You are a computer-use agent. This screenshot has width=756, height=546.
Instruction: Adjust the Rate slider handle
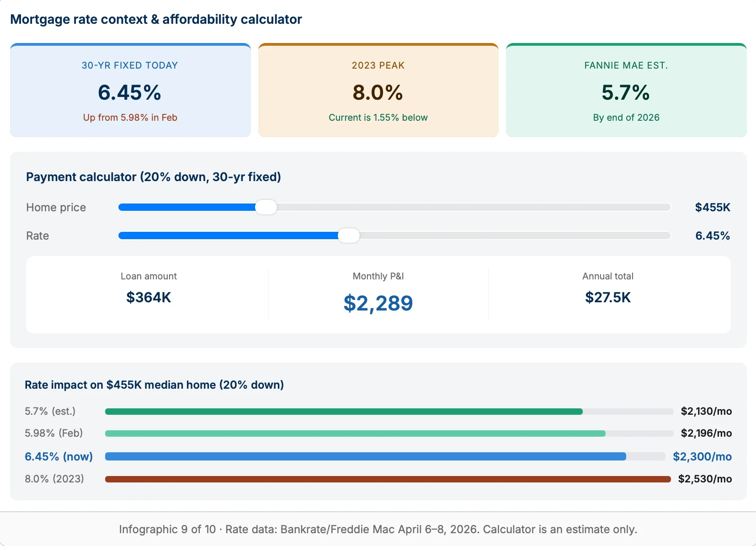point(349,236)
